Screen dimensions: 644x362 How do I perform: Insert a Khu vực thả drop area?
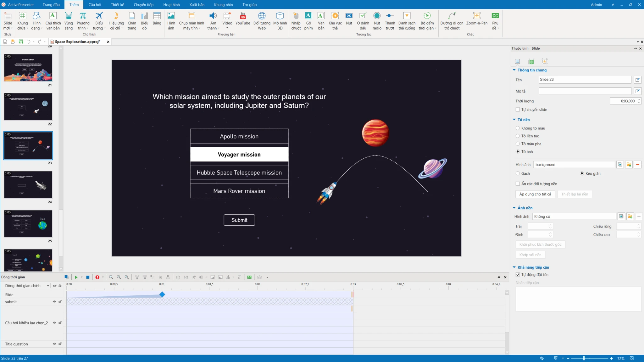335,21
